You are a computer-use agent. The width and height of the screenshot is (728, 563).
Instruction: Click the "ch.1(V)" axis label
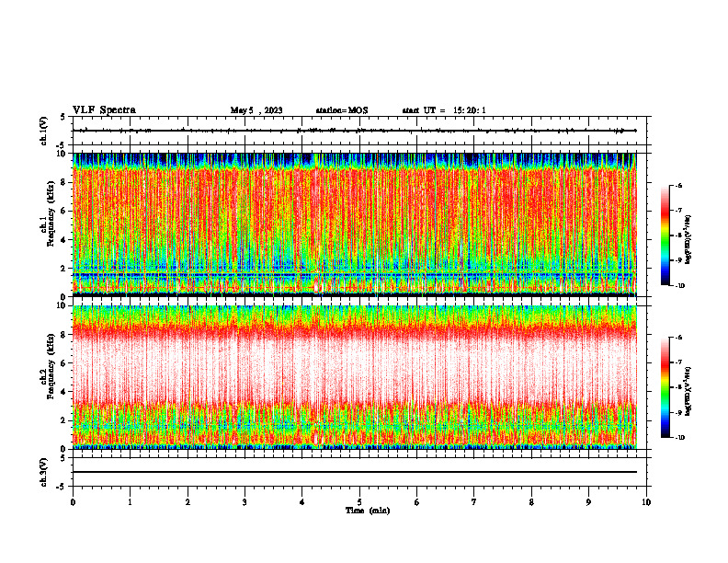44,131
